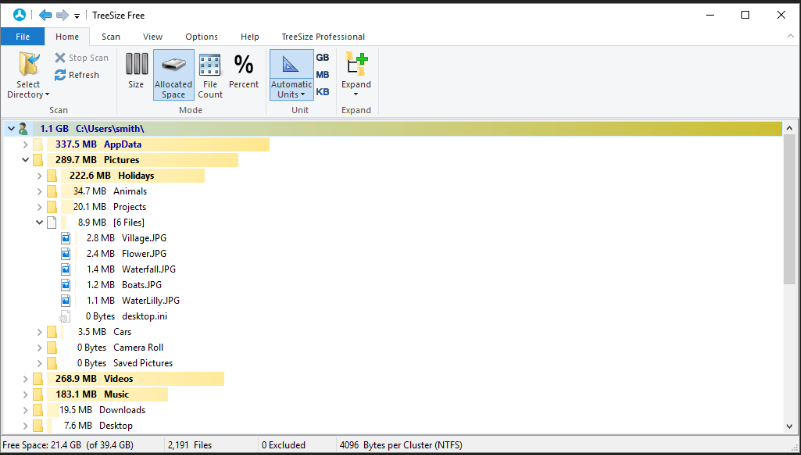The width and height of the screenshot is (801, 455).
Task: Click the Videos folder icon
Action: pyautogui.click(x=38, y=379)
